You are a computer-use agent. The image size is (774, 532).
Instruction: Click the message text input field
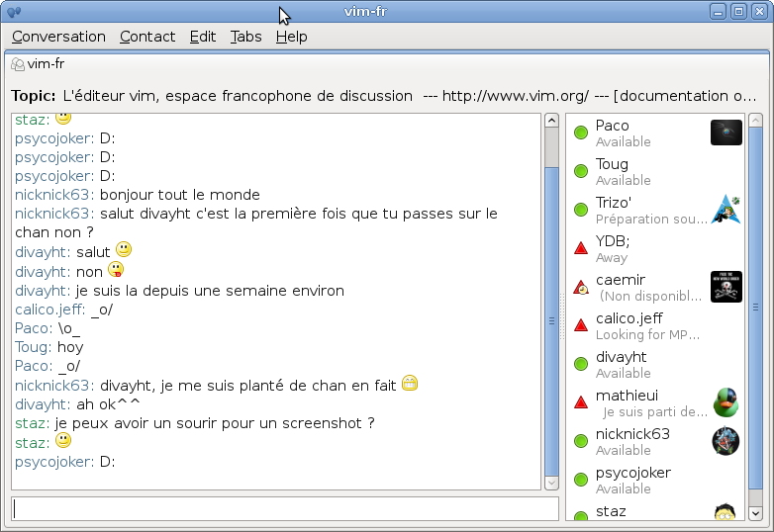(285, 508)
